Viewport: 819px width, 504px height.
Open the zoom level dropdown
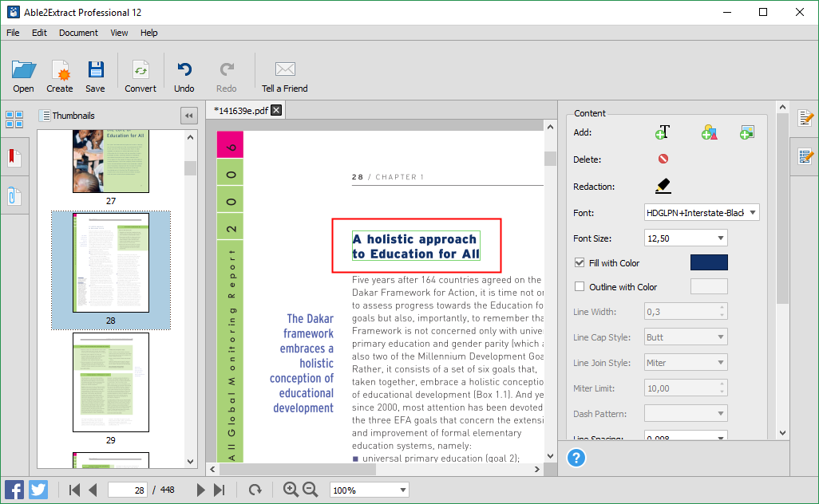pos(403,490)
